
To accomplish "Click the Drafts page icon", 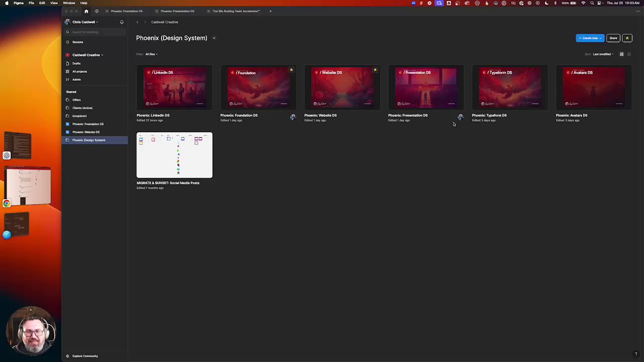I will click(67, 63).
